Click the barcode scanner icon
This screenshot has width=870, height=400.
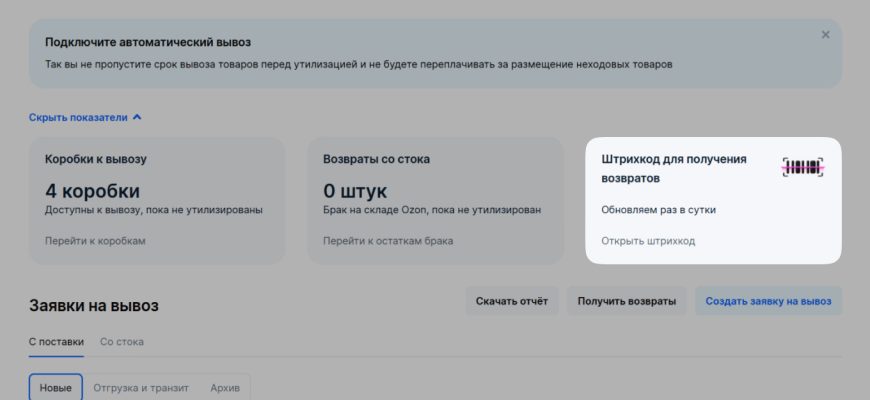802,168
